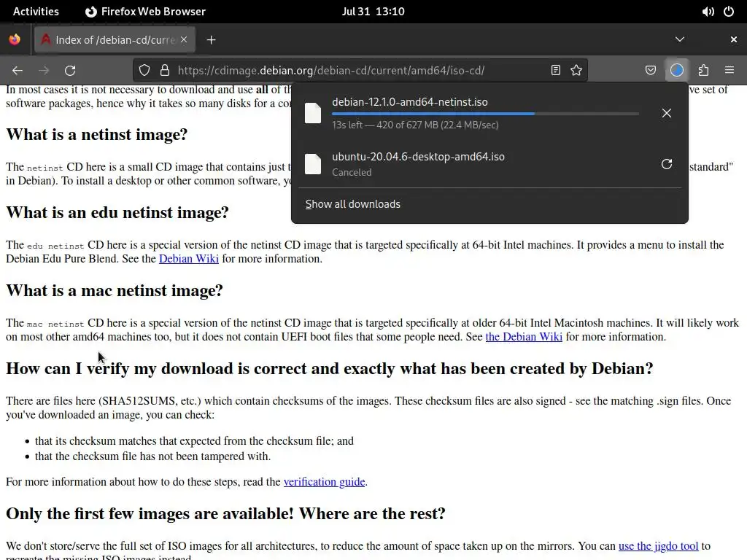Screen dimensions: 747x560
Task: Go back to the previous page
Action: (x=18, y=71)
